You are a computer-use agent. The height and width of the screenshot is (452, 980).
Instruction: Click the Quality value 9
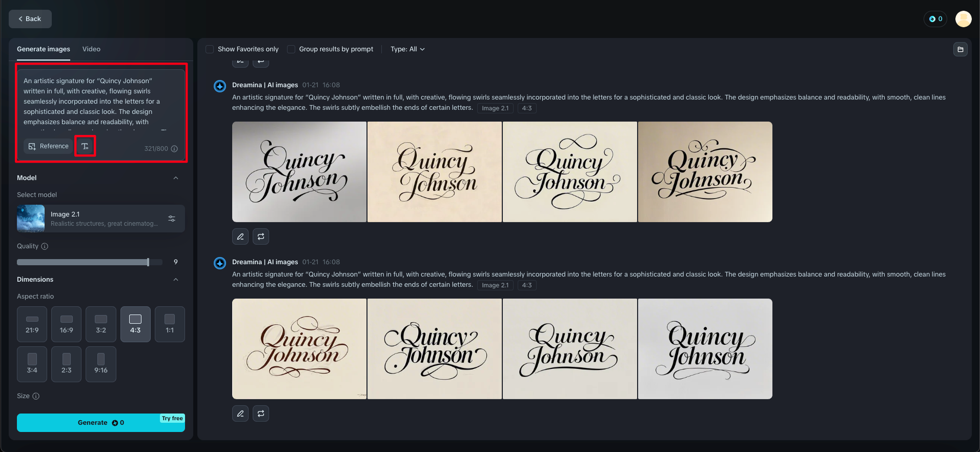tap(176, 262)
